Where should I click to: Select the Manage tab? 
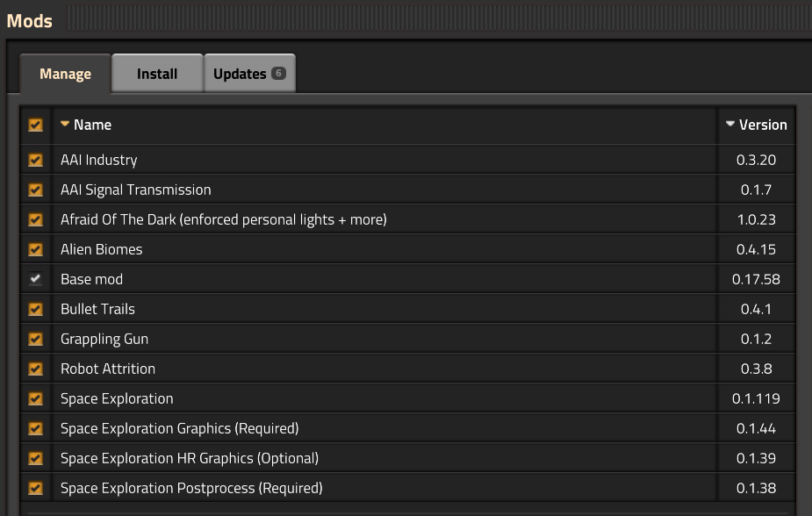coord(65,74)
